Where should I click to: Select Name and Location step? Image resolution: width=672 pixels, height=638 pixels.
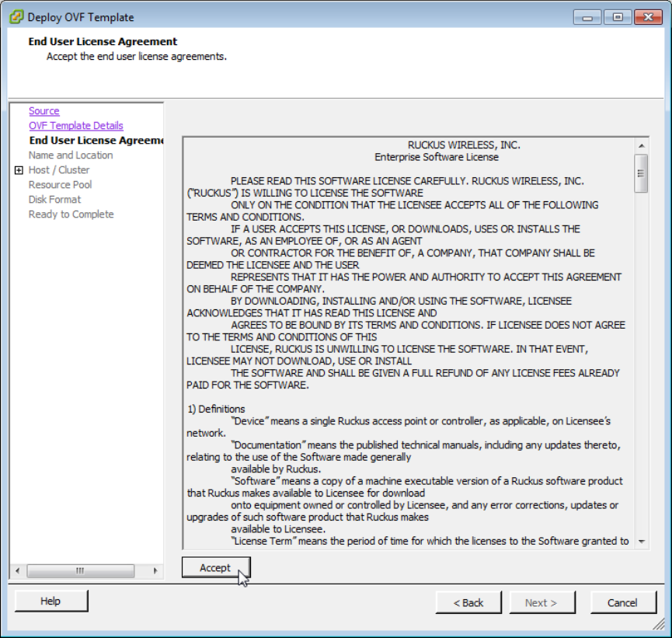click(x=71, y=155)
